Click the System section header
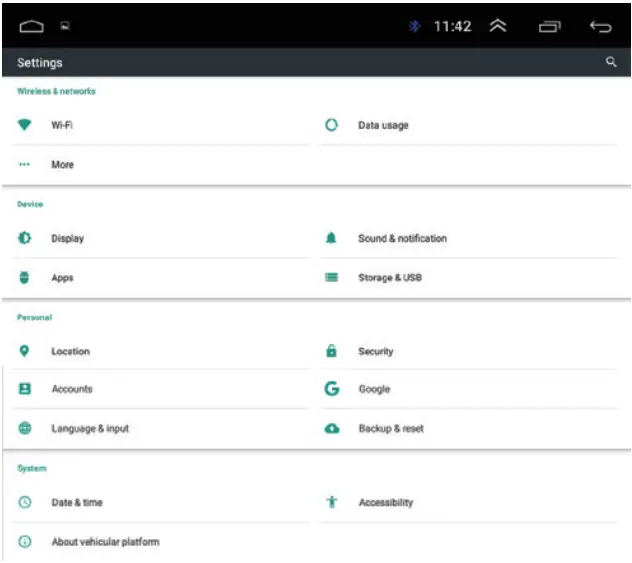Image resolution: width=632 pixels, height=563 pixels. click(31, 468)
